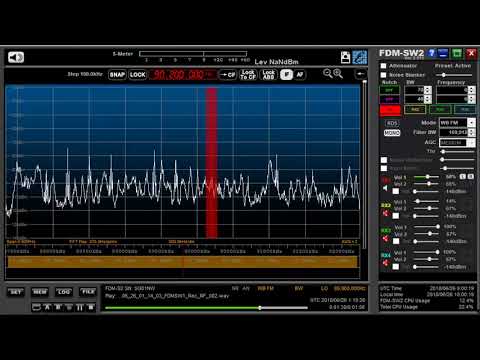The height and width of the screenshot is (360, 480).
Task: Adjust the RX1 Vol 1 slider
Action: pos(427,177)
